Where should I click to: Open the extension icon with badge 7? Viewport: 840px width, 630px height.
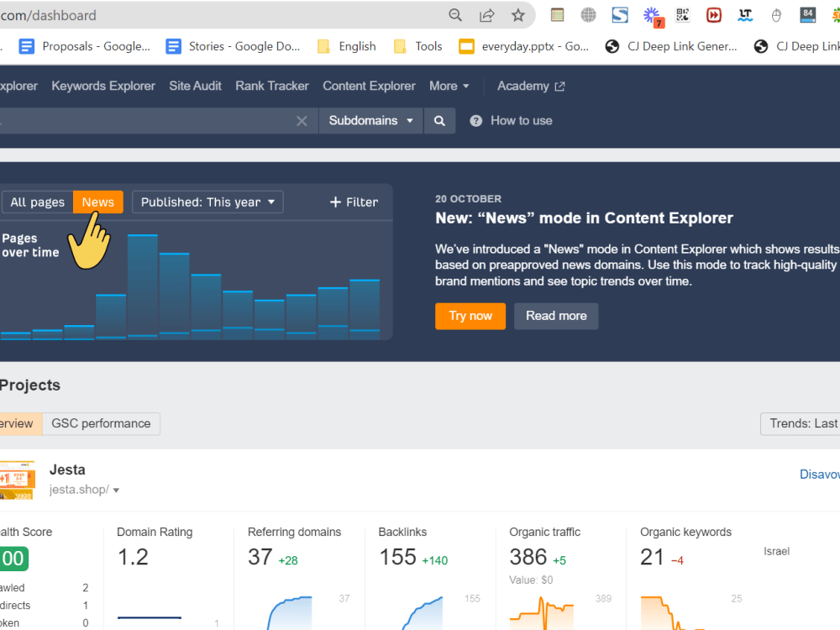(653, 17)
